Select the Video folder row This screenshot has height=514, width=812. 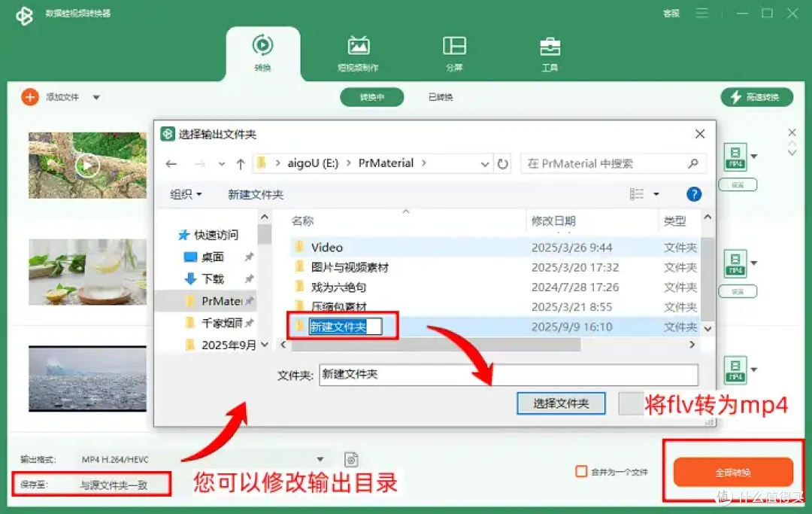point(494,247)
